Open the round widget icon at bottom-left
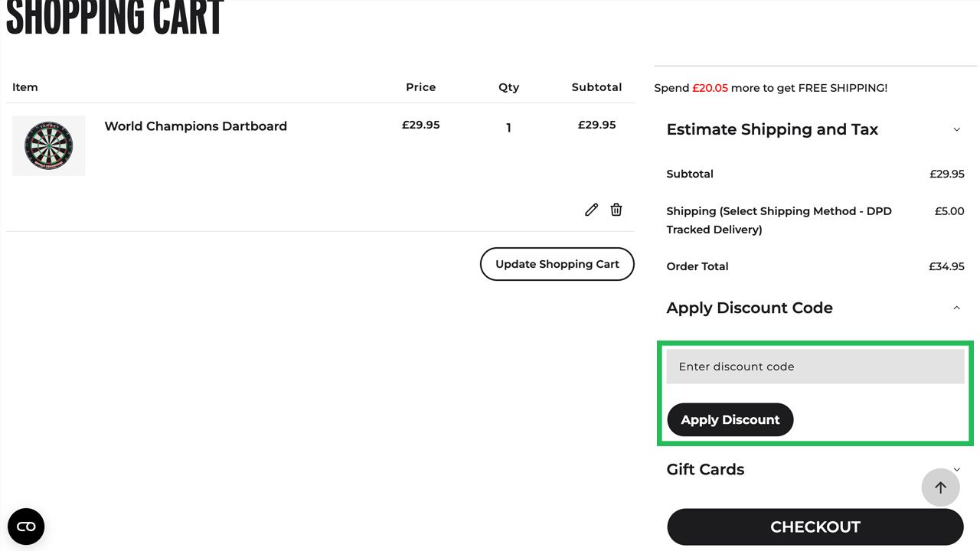The image size is (980, 551). click(26, 527)
